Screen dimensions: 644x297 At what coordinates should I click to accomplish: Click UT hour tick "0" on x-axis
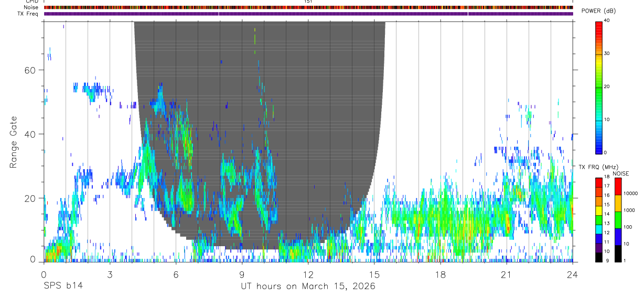[x=44, y=274]
